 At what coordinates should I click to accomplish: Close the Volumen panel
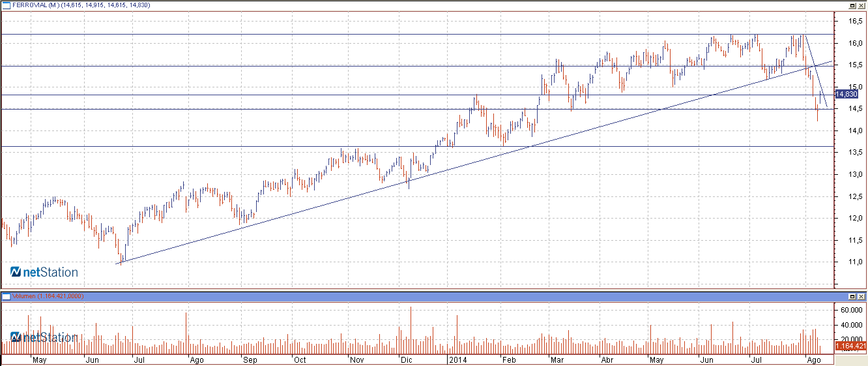[861, 297]
